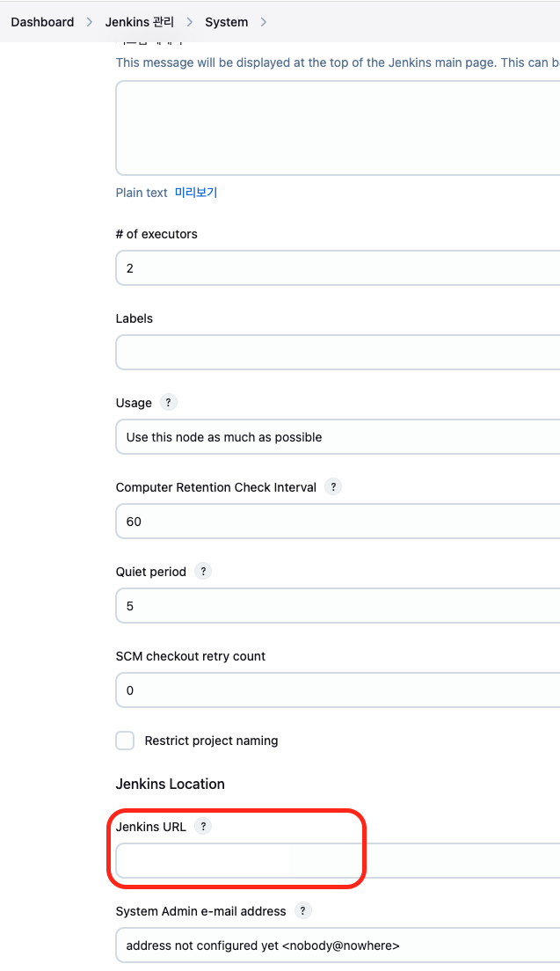Viewport: 560px width, 971px height.
Task: Open the Jenkins URL help icon
Action: point(203,826)
